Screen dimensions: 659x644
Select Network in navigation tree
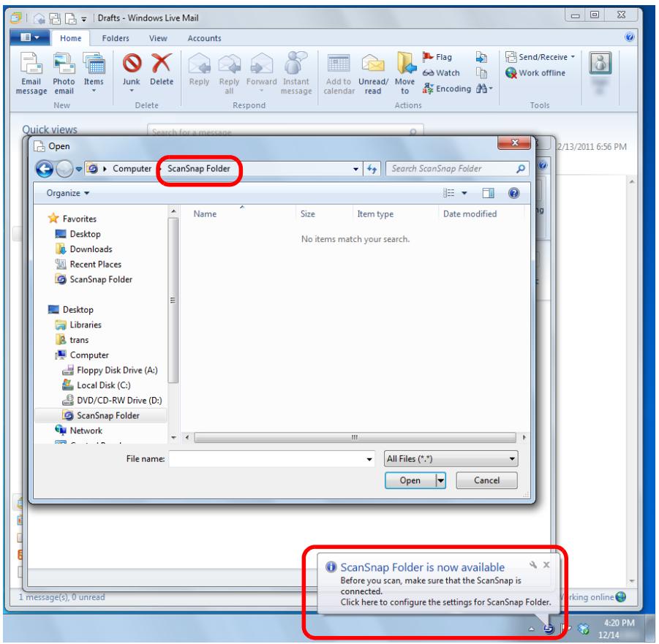[78, 431]
